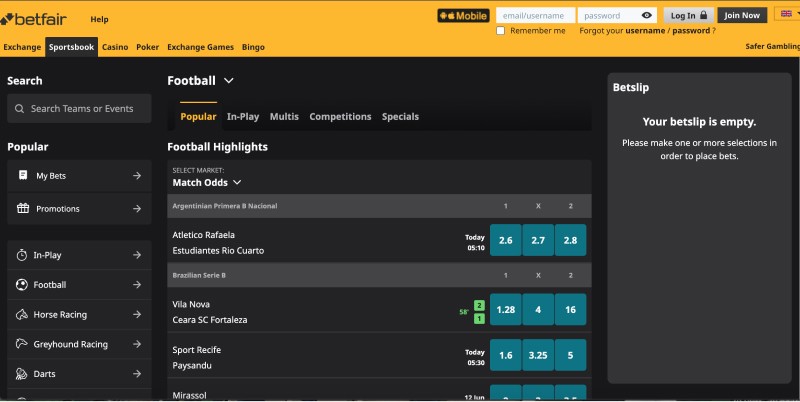Image resolution: width=800 pixels, height=402 pixels.
Task: Open the Multis tab
Action: click(x=284, y=116)
